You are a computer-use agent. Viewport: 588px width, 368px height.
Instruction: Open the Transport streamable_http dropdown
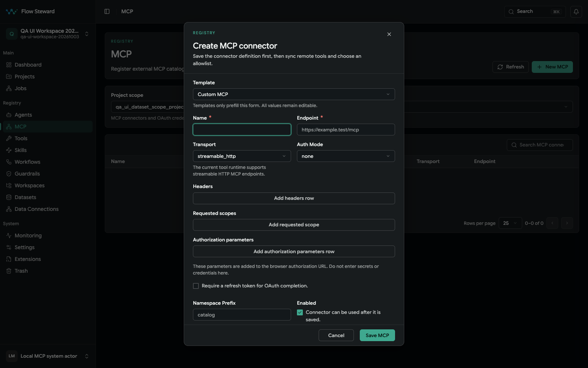click(242, 156)
